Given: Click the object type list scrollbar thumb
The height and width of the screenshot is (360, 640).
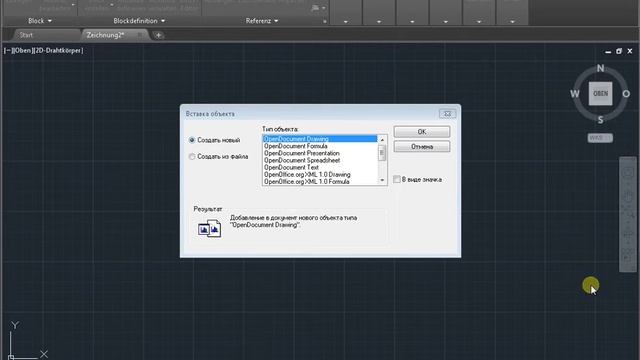Looking at the screenshot, I should 382,153.
